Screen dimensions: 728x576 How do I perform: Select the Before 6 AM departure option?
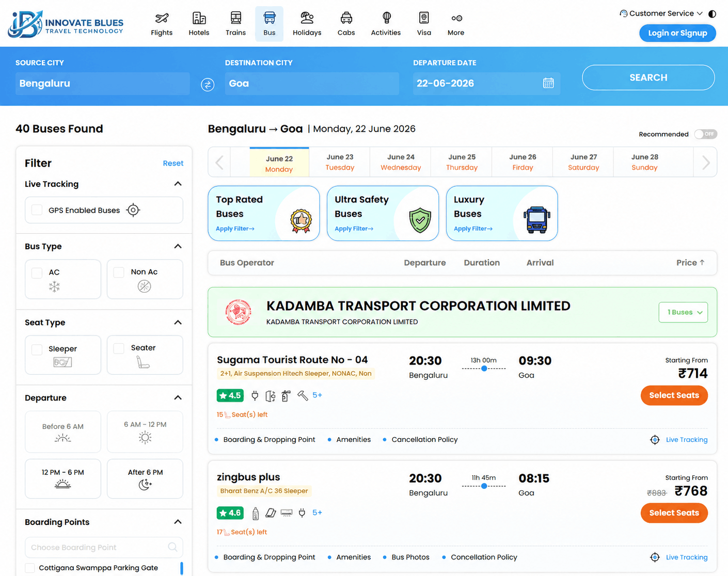tap(63, 432)
